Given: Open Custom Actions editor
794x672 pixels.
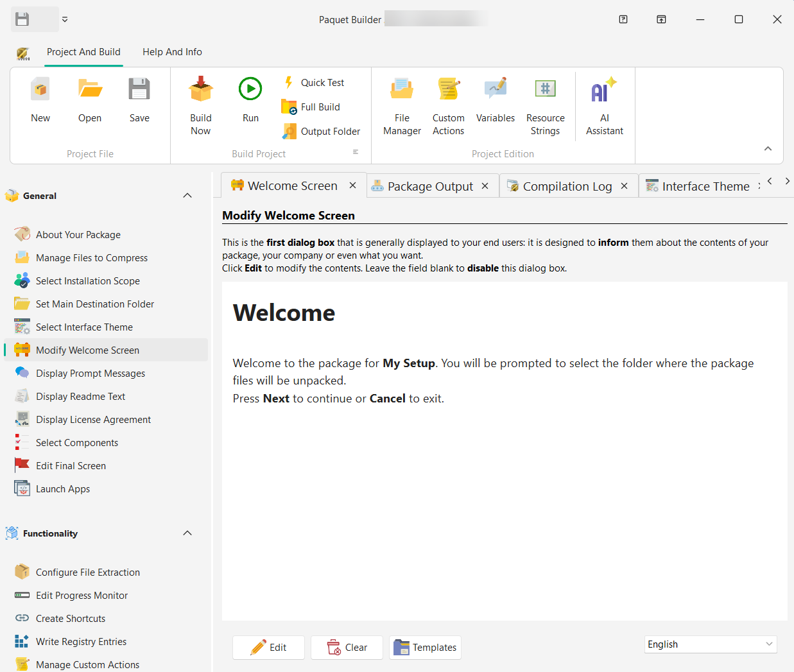Looking at the screenshot, I should [x=448, y=106].
